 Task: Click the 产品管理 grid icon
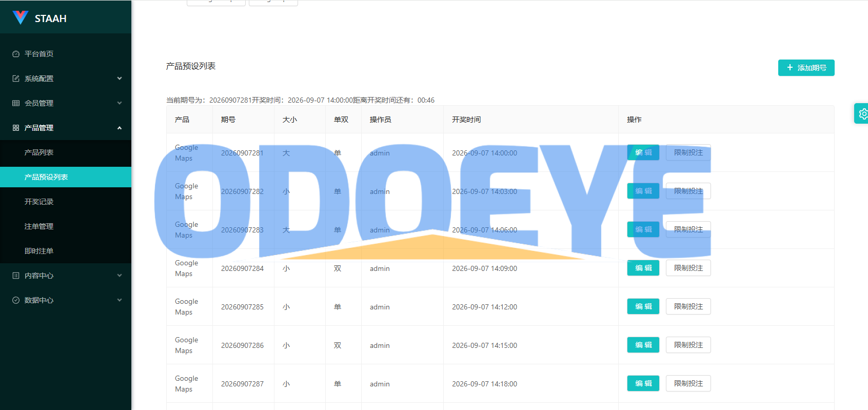(16, 128)
